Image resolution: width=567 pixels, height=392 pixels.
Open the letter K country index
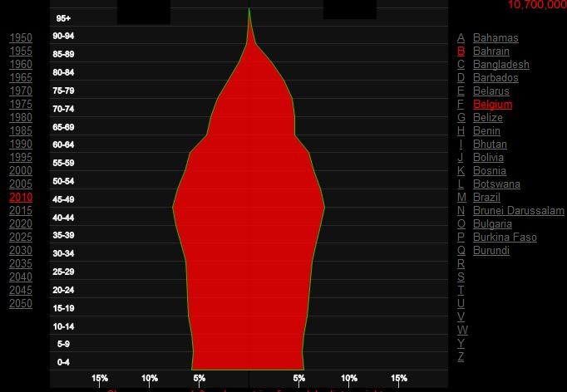point(461,170)
